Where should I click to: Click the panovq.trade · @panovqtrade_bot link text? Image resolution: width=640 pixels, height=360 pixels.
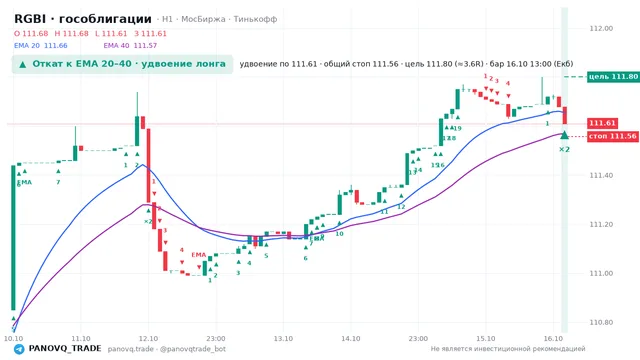[167, 349]
